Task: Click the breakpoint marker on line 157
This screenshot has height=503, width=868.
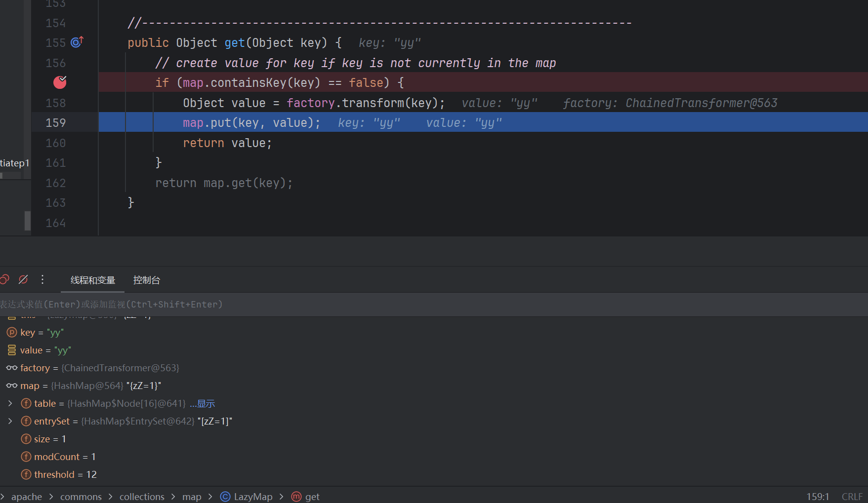Action: tap(60, 82)
